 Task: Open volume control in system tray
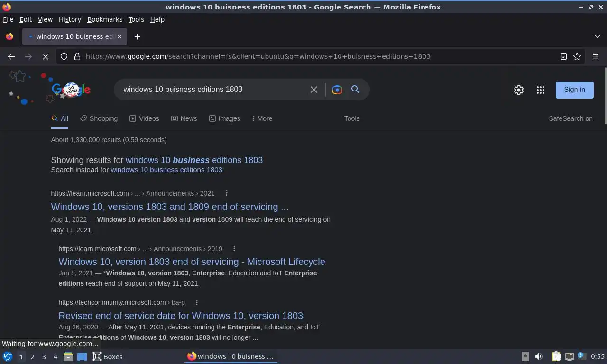tap(539, 356)
